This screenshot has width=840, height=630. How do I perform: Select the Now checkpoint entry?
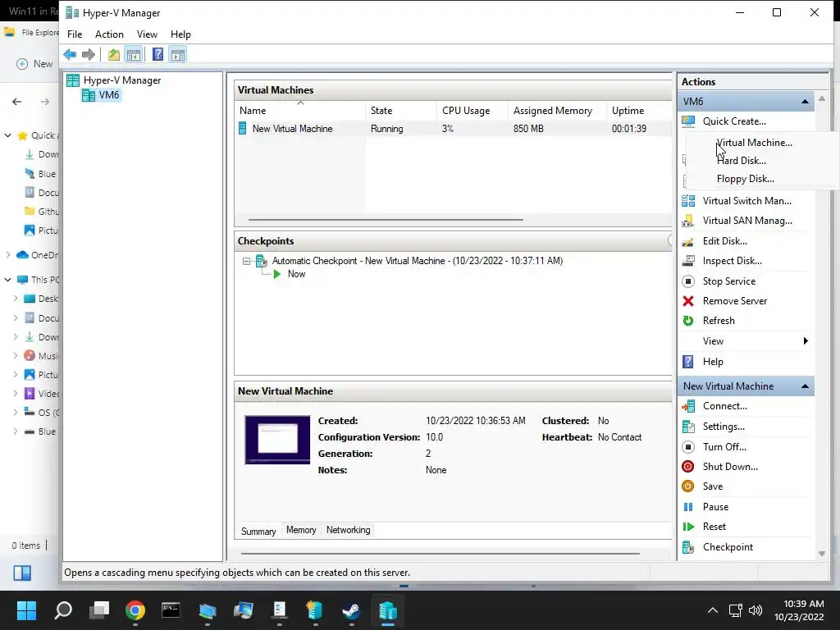click(296, 274)
